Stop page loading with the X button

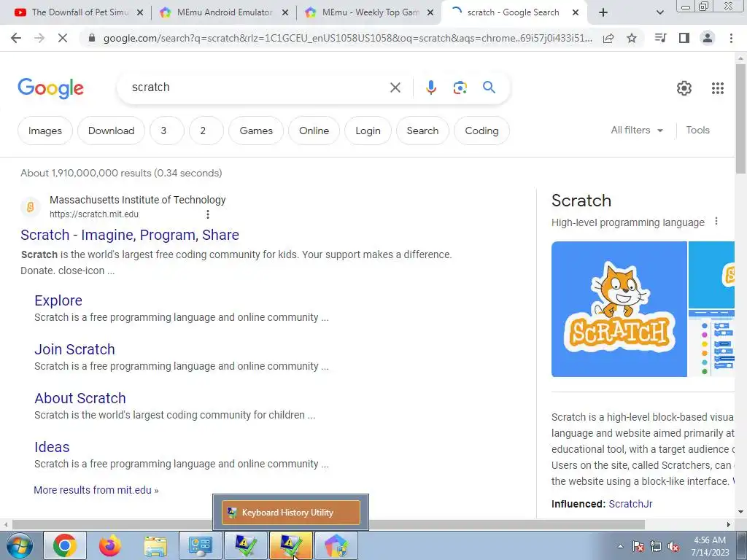click(x=63, y=38)
